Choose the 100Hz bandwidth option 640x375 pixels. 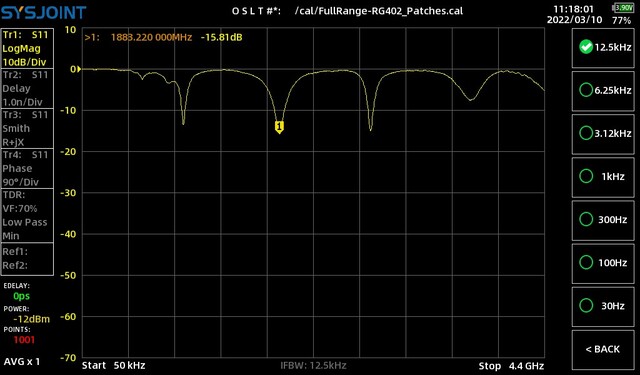pos(603,263)
